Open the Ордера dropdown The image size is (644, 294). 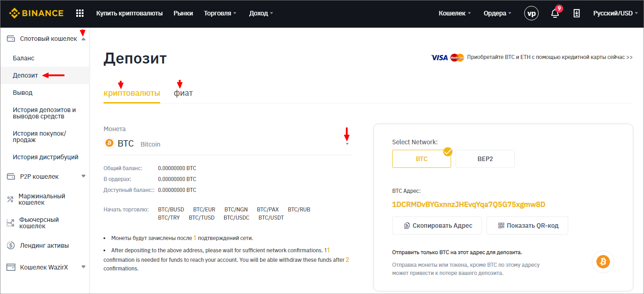tap(497, 13)
